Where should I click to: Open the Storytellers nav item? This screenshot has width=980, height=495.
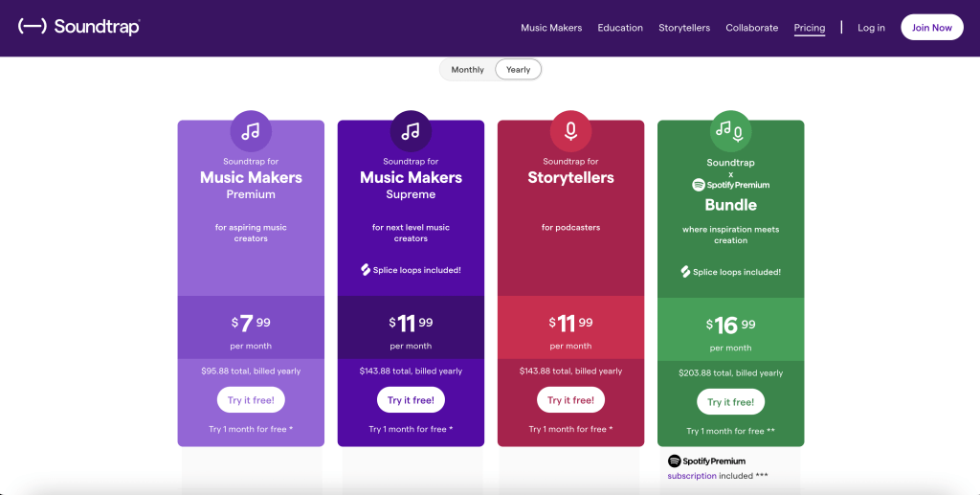(684, 28)
